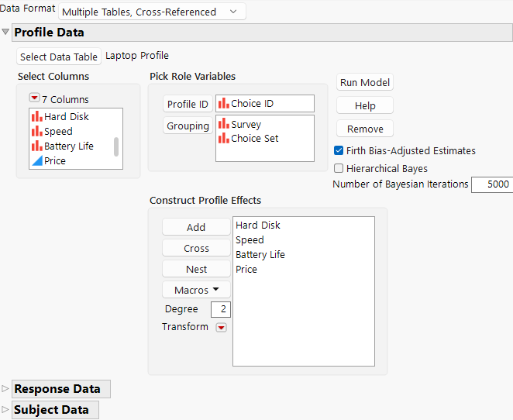Click the Remove button
The image size is (513, 420).
[365, 129]
